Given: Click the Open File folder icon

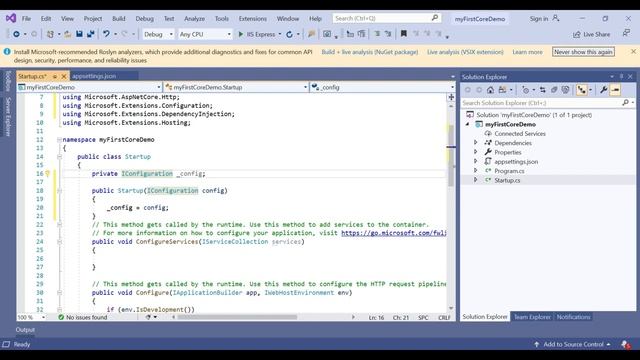Looking at the screenshot, I should point(68,34).
